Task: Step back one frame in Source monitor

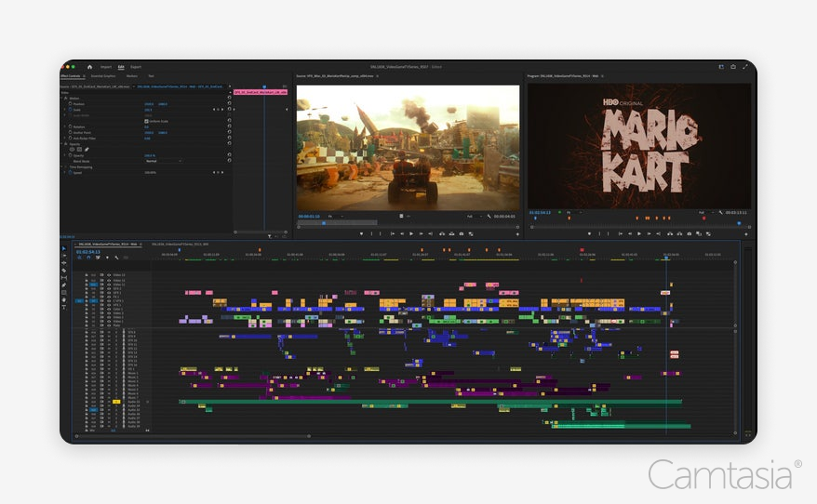Action: pos(402,233)
